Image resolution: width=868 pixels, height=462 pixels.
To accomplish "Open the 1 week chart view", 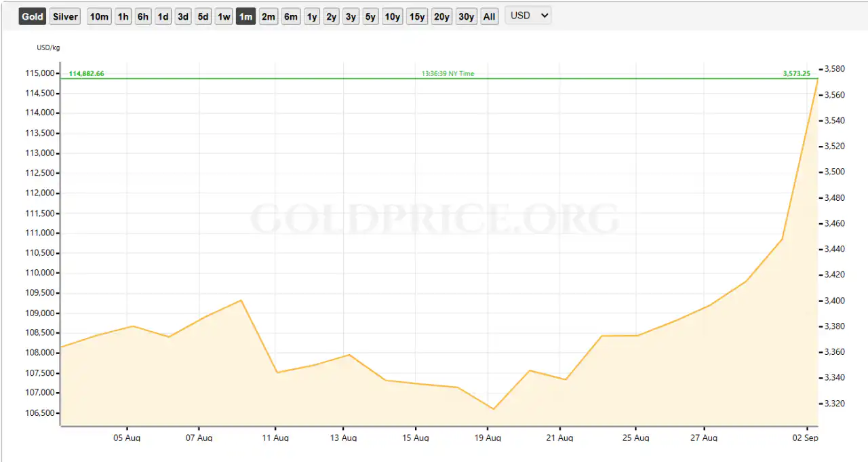I will (223, 16).
